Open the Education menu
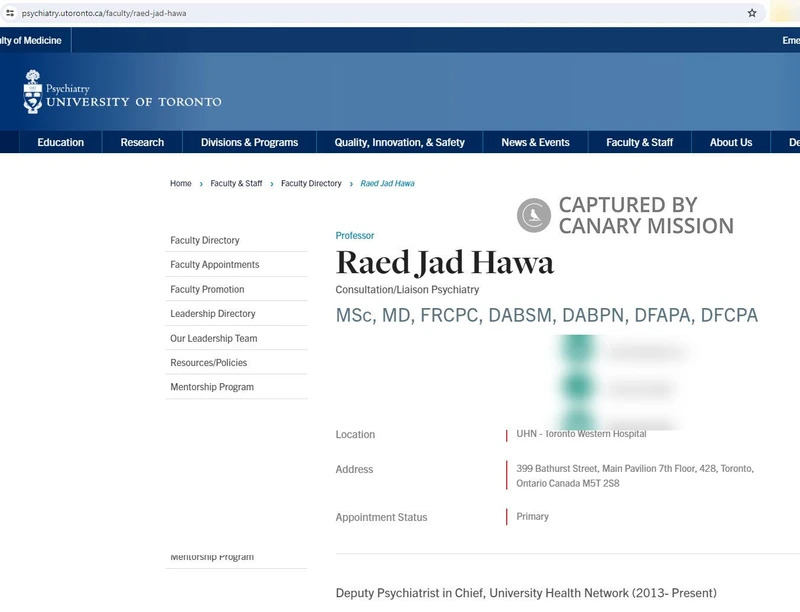800x612 pixels. [x=60, y=142]
